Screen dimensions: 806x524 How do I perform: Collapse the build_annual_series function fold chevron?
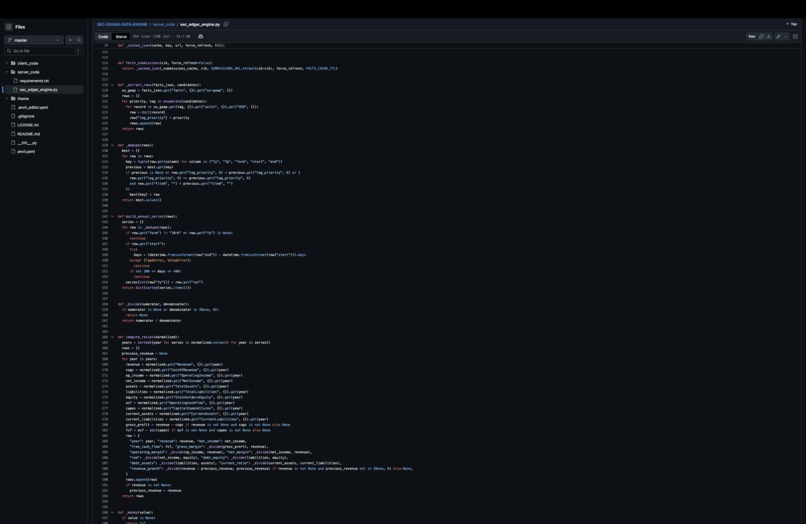(113, 216)
